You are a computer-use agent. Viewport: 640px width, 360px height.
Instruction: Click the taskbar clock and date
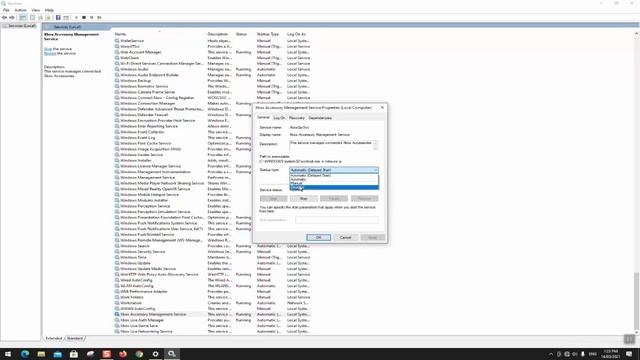coord(611,354)
